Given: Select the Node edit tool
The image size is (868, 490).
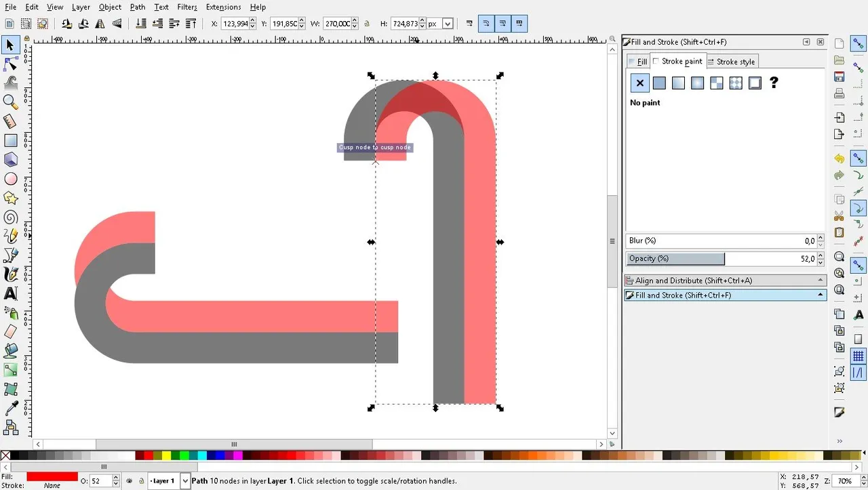Looking at the screenshot, I should pyautogui.click(x=10, y=64).
